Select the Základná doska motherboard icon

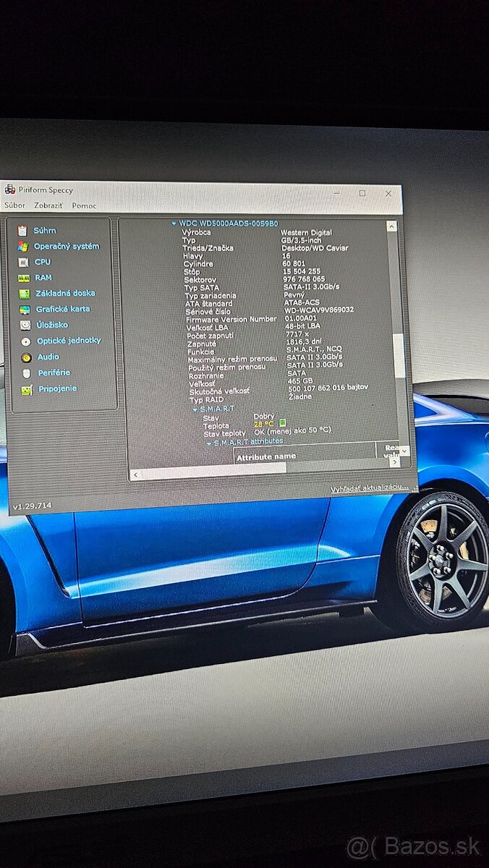tap(25, 294)
